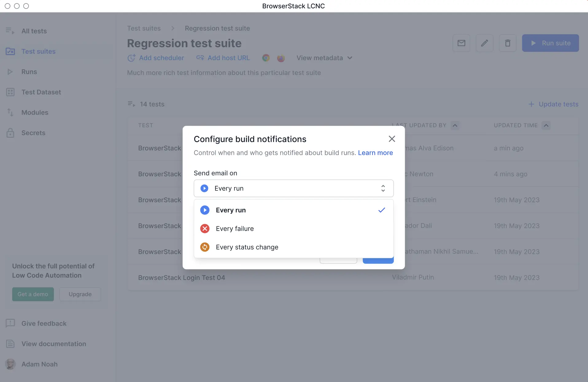Screen dimensions: 588x382
Task: Click the Secrets lock icon in sidebar
Action: pyautogui.click(x=10, y=133)
